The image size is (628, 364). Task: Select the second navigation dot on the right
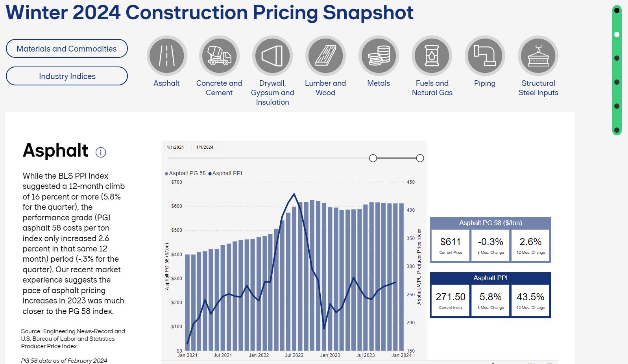(616, 35)
